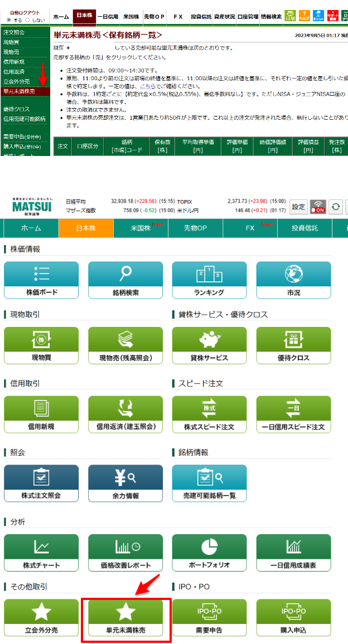Click the refresh arrows icon beside ON
Screen dimensions: 348x644
click(x=336, y=207)
